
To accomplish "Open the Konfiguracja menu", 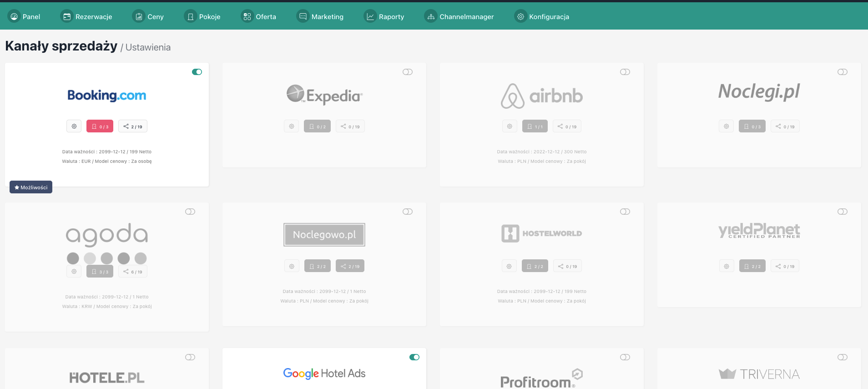I will click(x=542, y=16).
